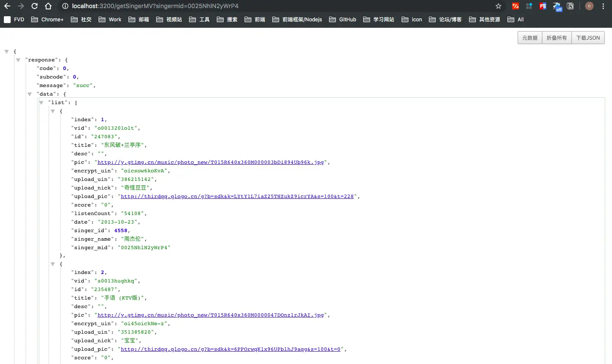Reload the current page
This screenshot has width=612, height=364.
(35, 6)
